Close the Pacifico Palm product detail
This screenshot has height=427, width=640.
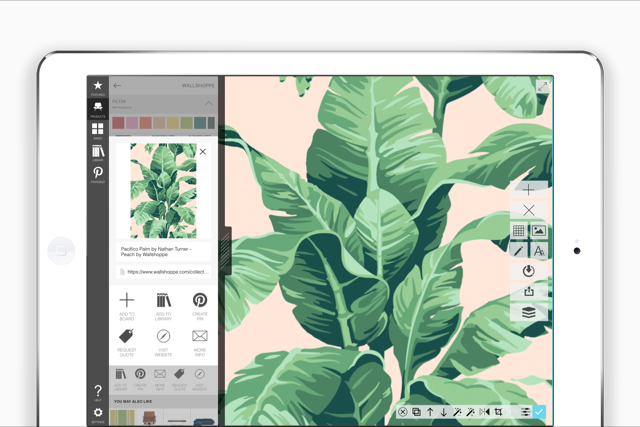click(x=203, y=152)
